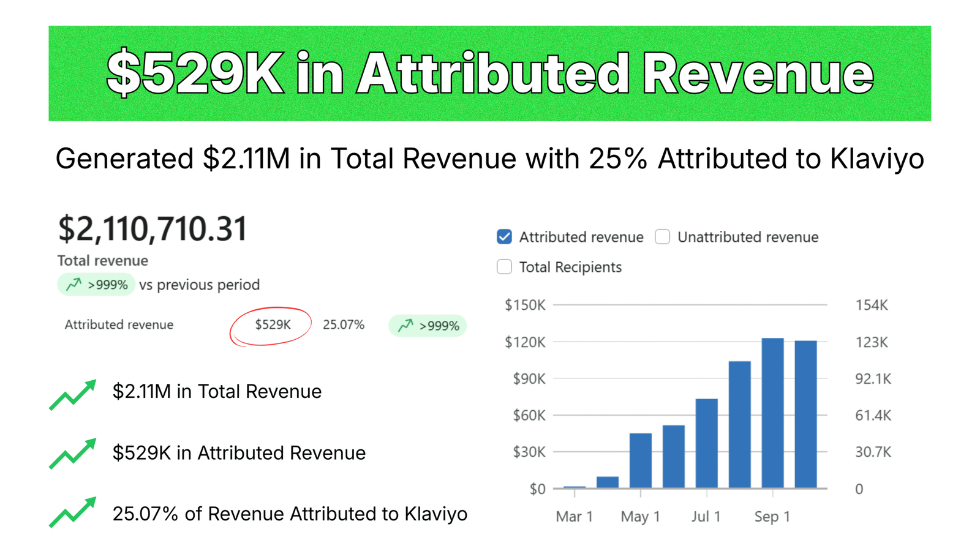
Task: Click the $2.11M in Total Revenue bullet text
Action: pos(217,392)
